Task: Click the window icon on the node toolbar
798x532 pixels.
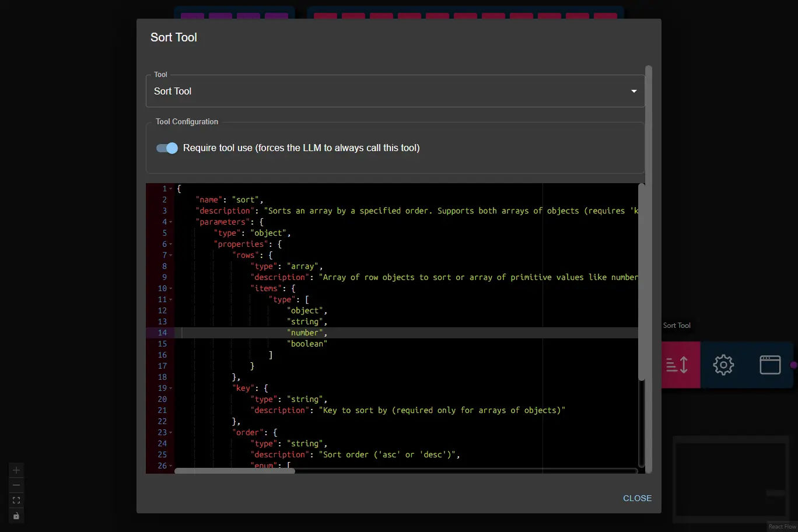Action: pyautogui.click(x=770, y=365)
